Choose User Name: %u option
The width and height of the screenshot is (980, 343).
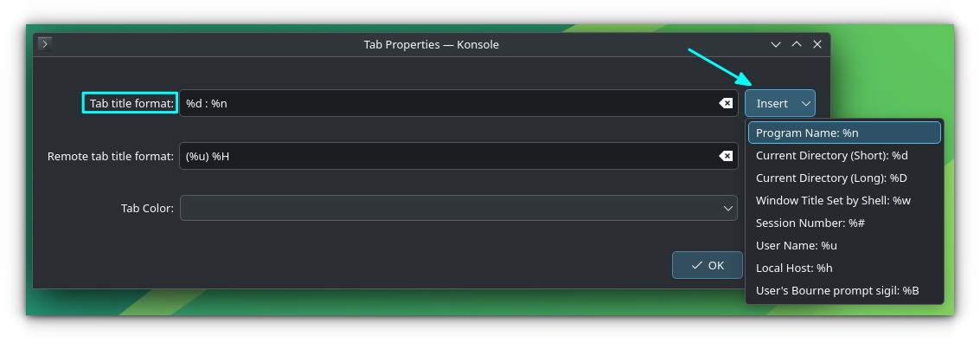click(x=844, y=245)
